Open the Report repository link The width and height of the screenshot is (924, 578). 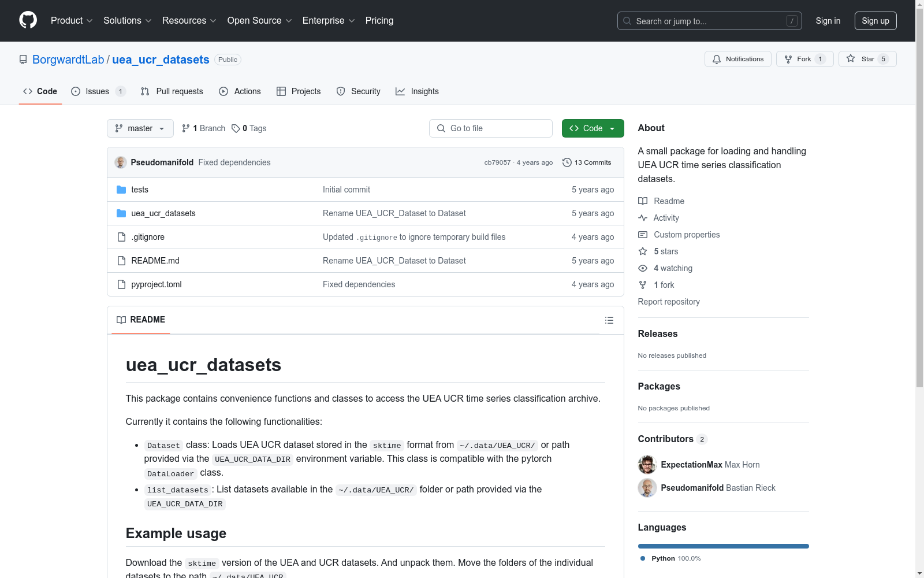669,302
